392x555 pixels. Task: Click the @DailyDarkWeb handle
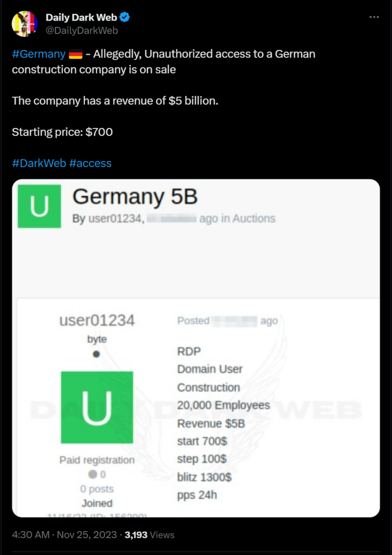[x=82, y=30]
